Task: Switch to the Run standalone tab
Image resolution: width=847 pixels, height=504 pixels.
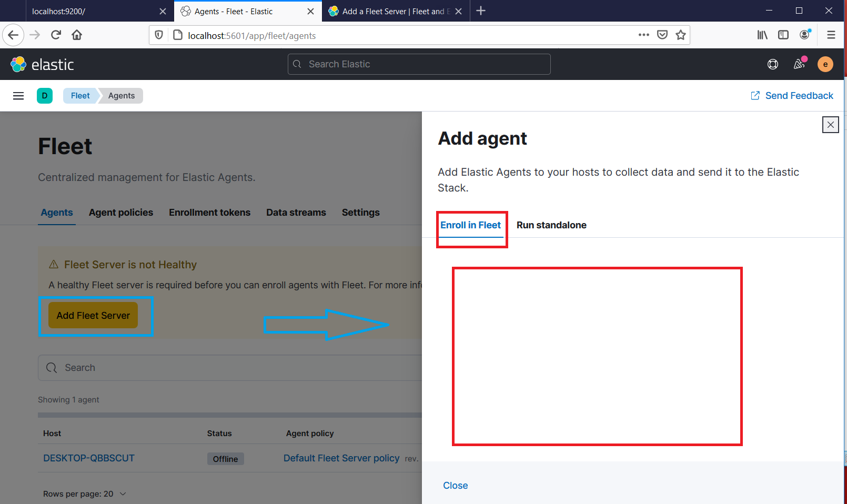Action: (551, 225)
